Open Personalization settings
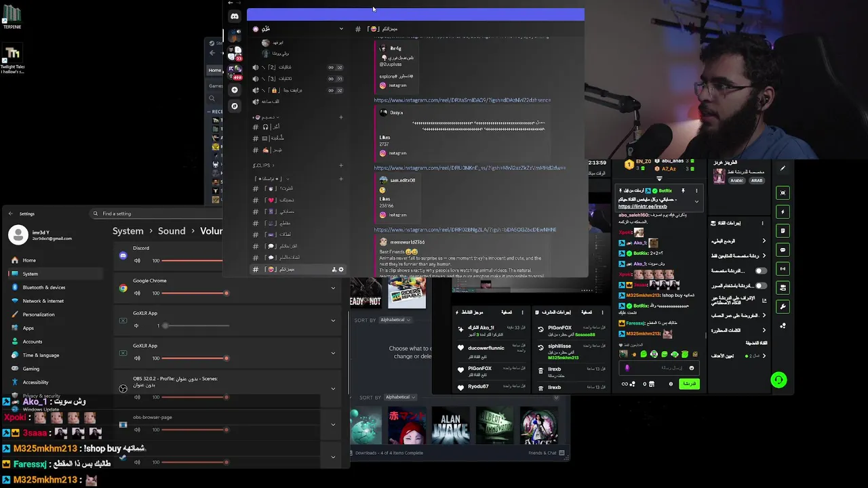Screen dimensions: 868x488 [x=39, y=314]
